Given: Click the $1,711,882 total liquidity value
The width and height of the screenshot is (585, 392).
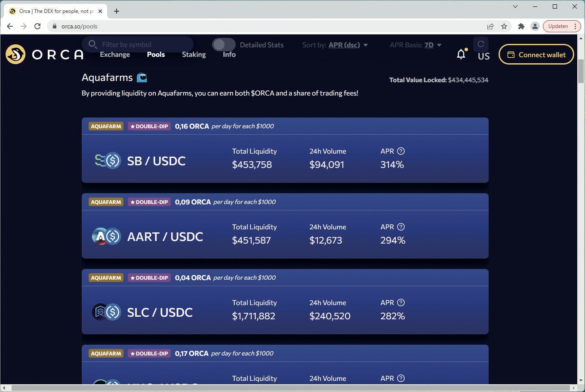Looking at the screenshot, I should coord(254,316).
